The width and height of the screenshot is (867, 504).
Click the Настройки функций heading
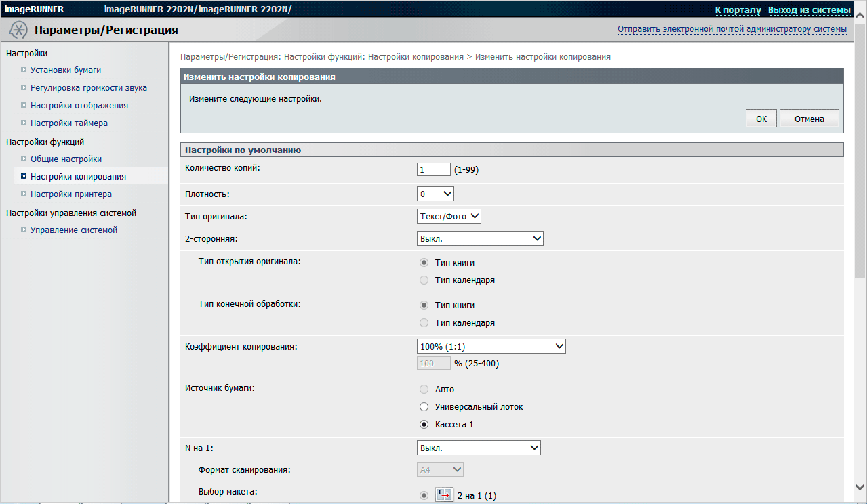[45, 142]
